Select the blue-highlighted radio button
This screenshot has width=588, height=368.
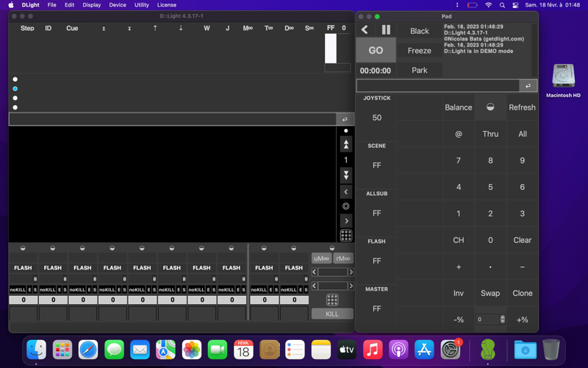15,88
